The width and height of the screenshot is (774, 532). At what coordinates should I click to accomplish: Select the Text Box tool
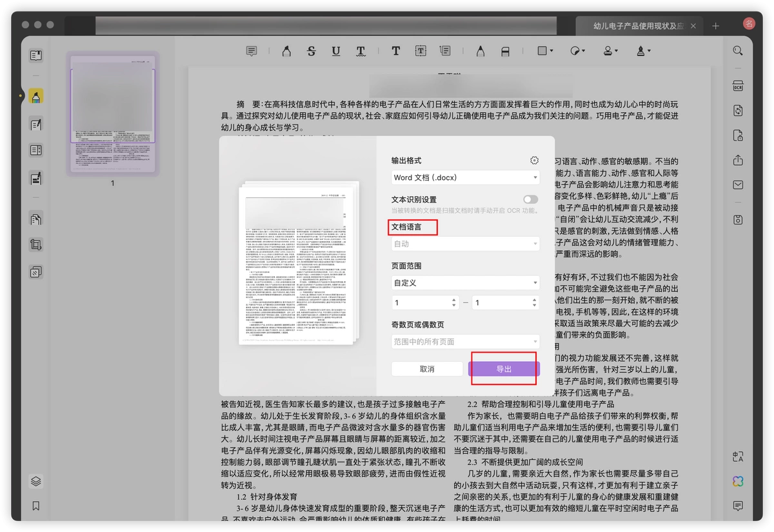pyautogui.click(x=421, y=51)
